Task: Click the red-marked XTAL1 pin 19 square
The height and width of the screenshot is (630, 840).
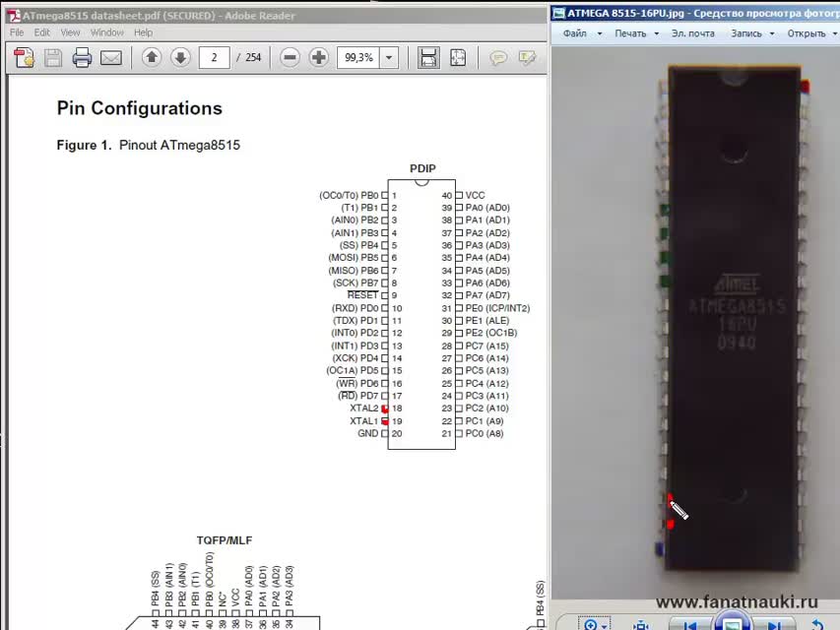Action: click(x=385, y=421)
